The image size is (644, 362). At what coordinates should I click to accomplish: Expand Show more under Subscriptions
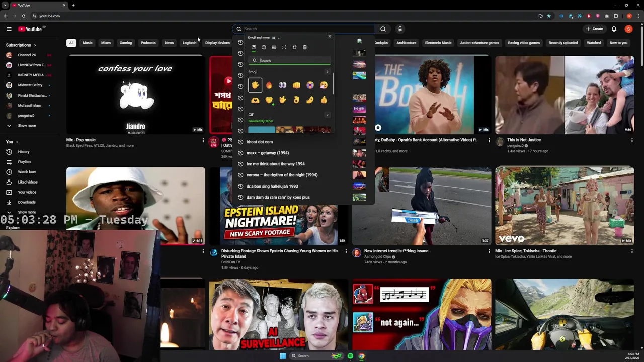(27, 125)
